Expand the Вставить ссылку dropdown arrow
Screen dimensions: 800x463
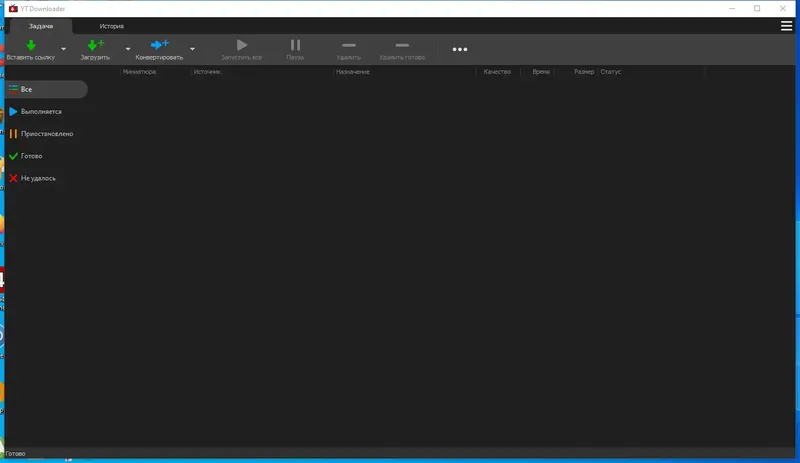[x=63, y=49]
